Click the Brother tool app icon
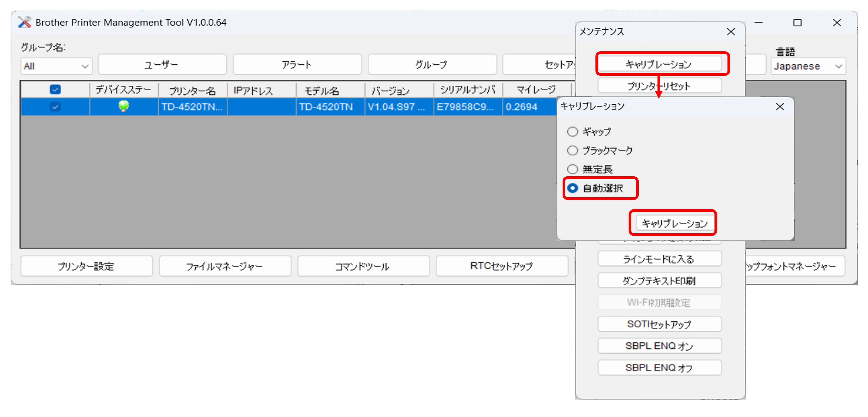Screen dimensions: 868x417 tap(24, 23)
